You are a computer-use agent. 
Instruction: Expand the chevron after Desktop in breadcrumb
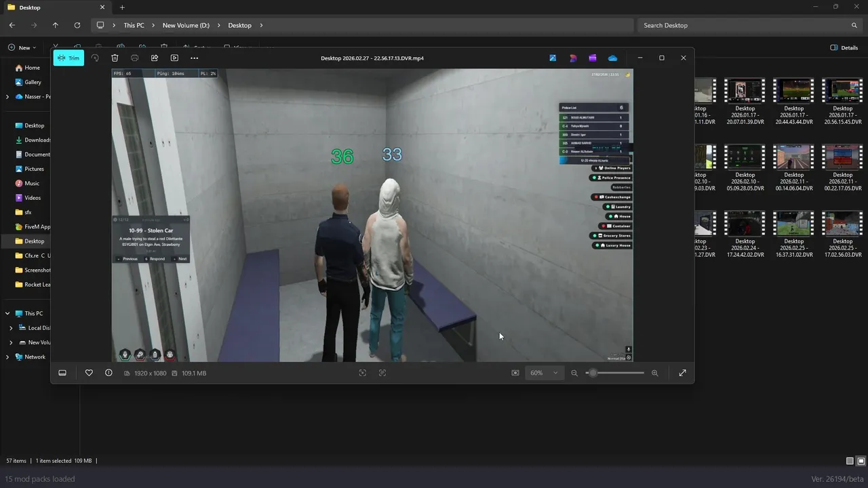click(262, 25)
